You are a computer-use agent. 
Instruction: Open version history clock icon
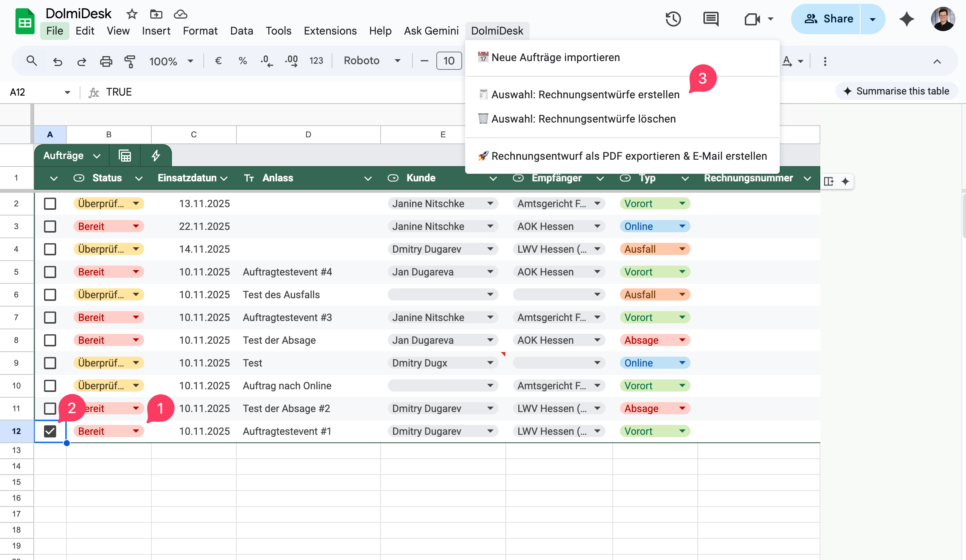(673, 19)
